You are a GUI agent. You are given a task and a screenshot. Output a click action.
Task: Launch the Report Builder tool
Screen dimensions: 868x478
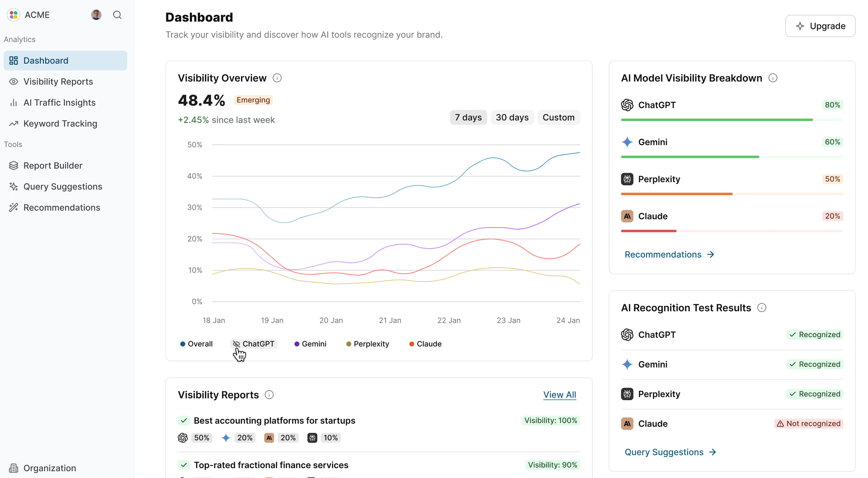point(53,165)
